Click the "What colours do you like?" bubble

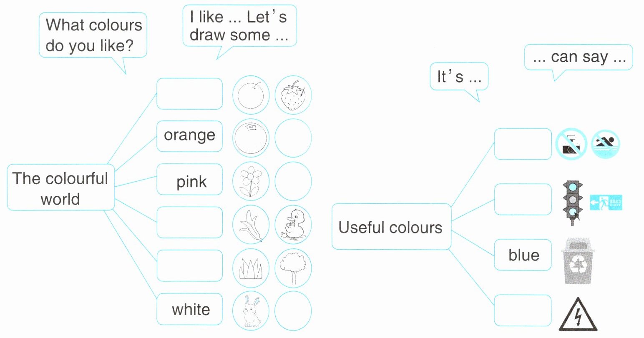tap(93, 35)
